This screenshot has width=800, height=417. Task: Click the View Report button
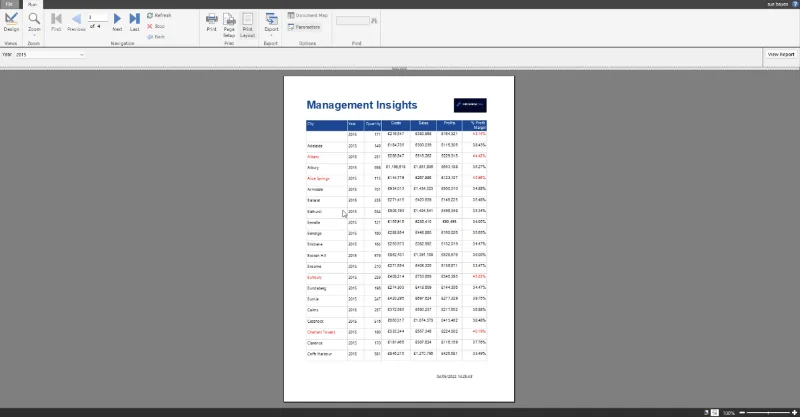tap(781, 55)
